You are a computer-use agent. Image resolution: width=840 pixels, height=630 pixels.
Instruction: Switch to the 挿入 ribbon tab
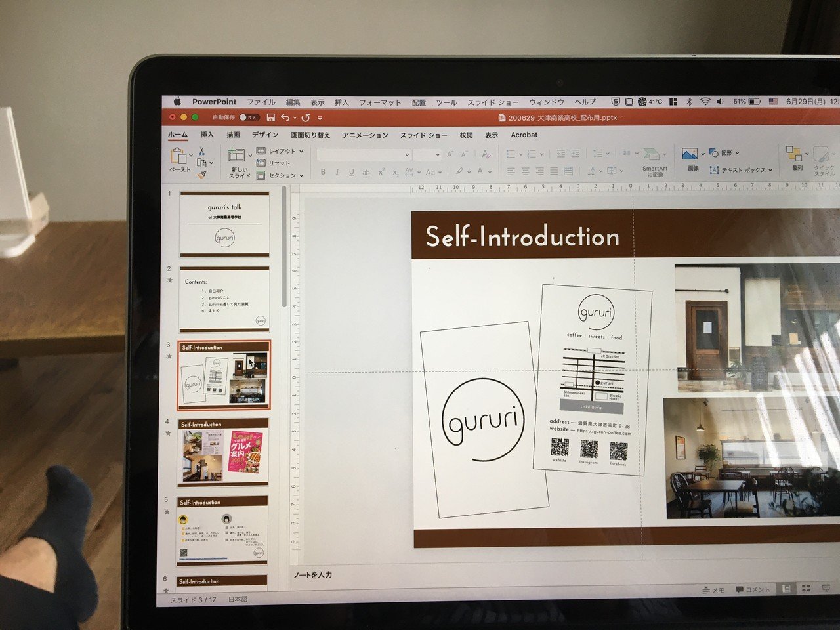click(x=207, y=135)
